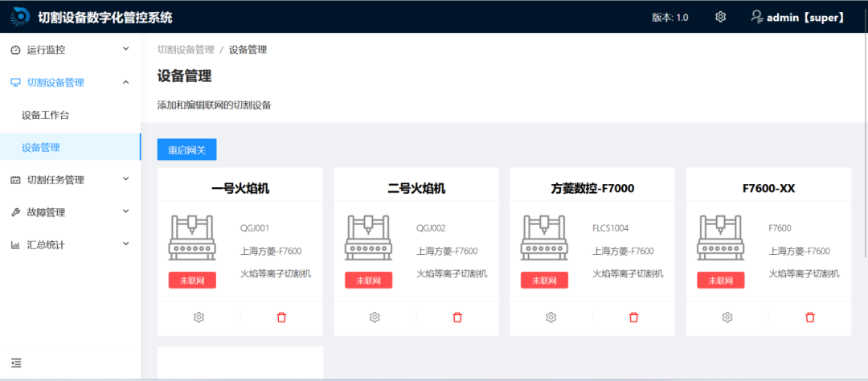Click 切割设备管理 in the breadcrumb
868x381 pixels.
click(x=186, y=49)
